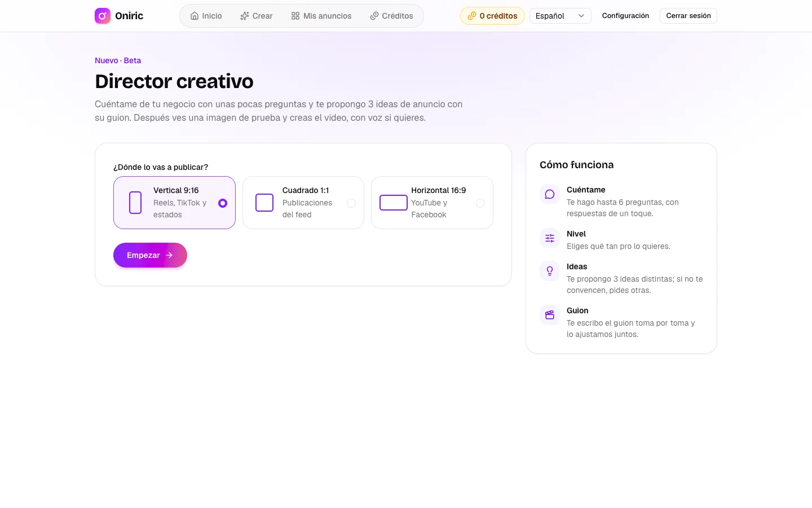Click the arrow icon in Empezar button
The image size is (812, 508).
(169, 255)
